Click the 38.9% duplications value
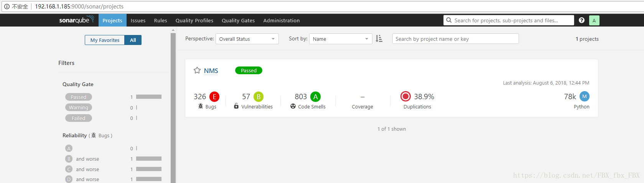 (424, 96)
